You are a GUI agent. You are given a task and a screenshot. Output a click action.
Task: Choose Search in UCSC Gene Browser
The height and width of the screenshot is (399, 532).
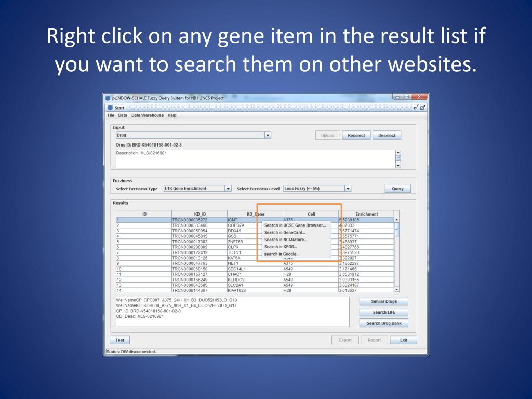(x=295, y=225)
